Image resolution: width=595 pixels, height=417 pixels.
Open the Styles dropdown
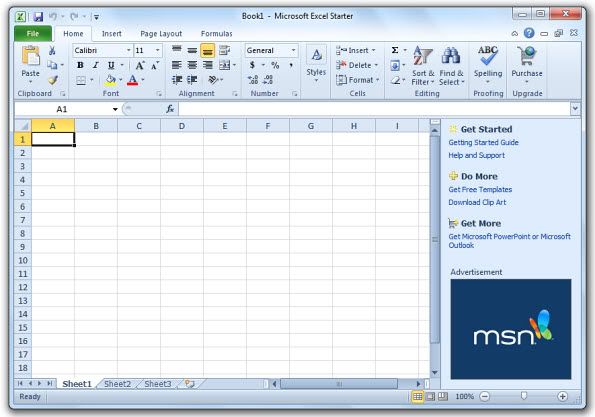pyautogui.click(x=316, y=65)
